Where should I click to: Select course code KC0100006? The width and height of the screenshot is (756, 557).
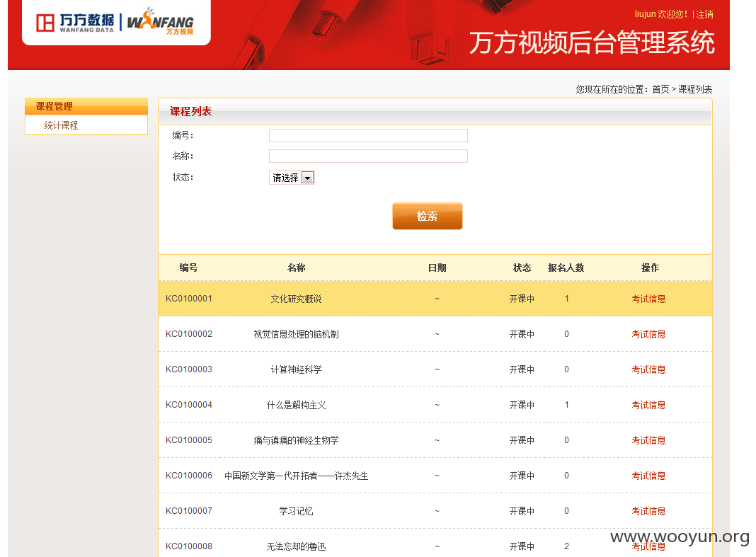coord(189,476)
